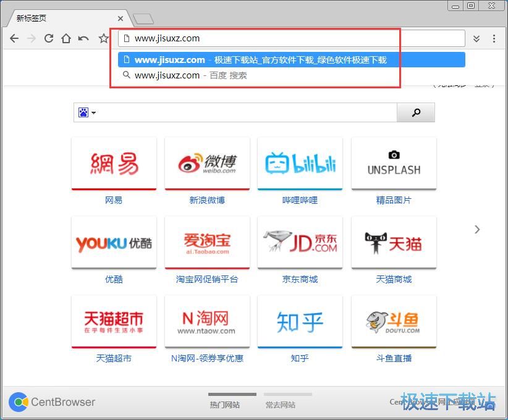
Task: Click page icon in highlighted suggestion
Action: [x=127, y=59]
